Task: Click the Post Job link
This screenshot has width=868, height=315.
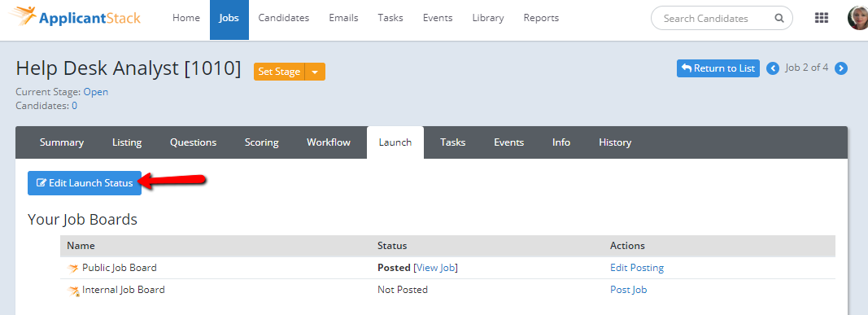Action: tap(628, 290)
